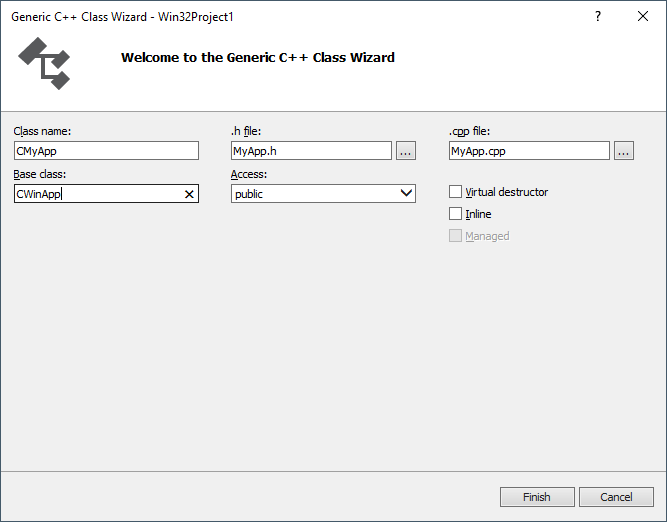Click the Finish button
This screenshot has width=667, height=522.
tap(537, 497)
